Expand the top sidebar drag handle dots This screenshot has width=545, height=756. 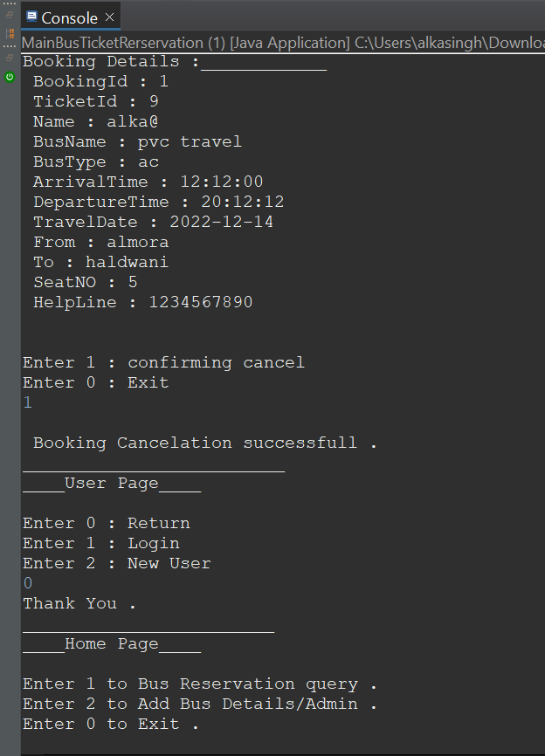(x=8, y=3)
